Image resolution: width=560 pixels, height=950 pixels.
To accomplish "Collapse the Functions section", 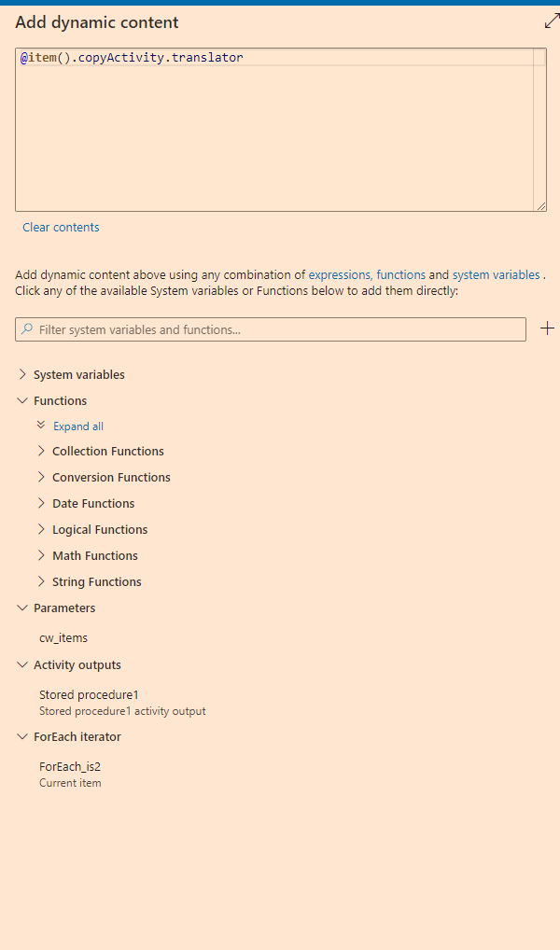I will pos(22,400).
